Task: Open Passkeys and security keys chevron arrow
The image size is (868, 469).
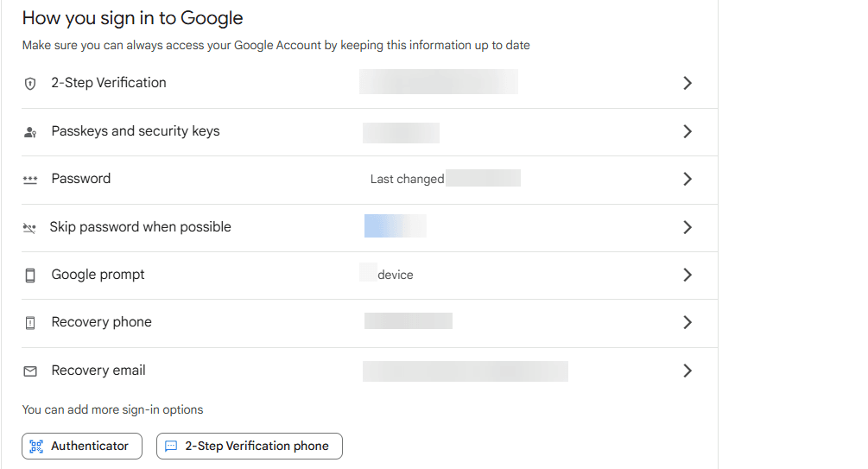Action: [x=687, y=131]
